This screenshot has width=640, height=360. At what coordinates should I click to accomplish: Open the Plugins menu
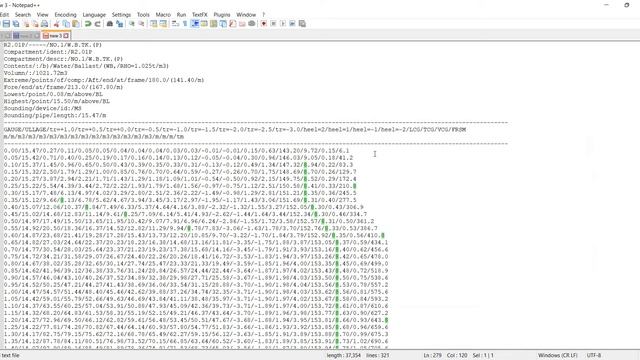(222, 15)
